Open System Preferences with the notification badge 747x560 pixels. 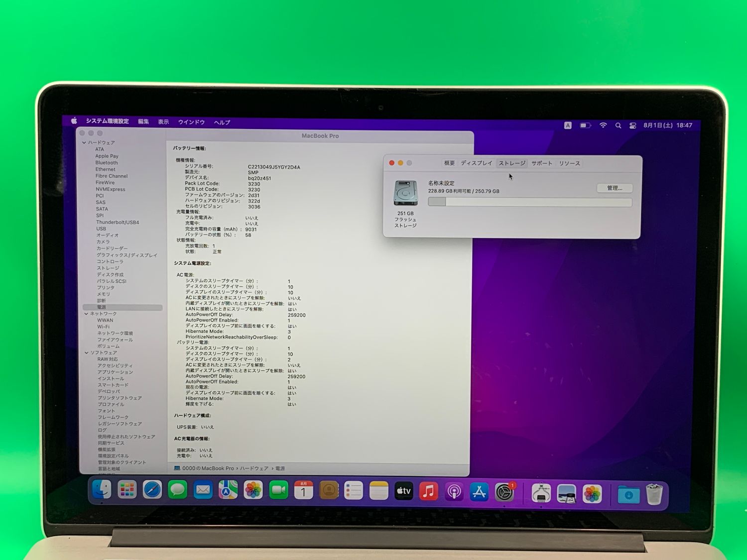(504, 493)
